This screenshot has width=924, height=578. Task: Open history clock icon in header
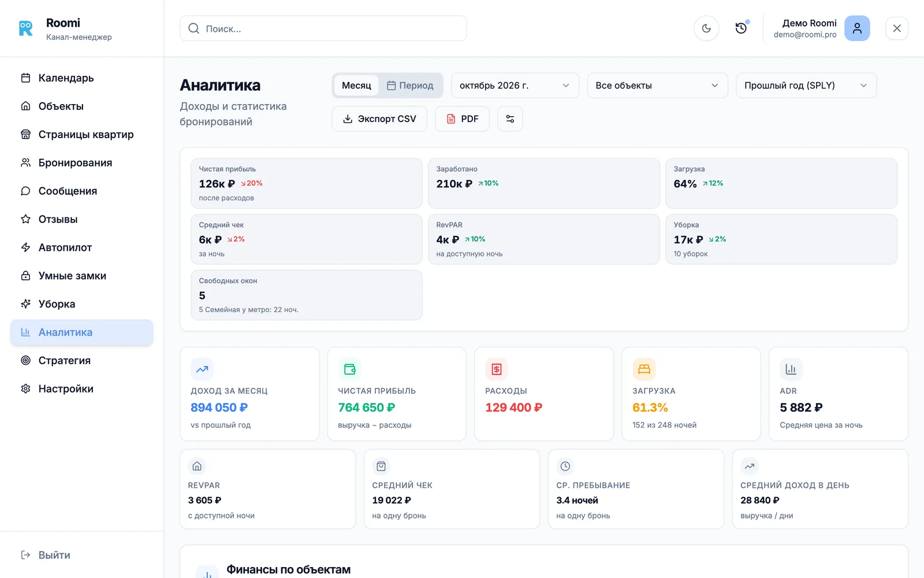741,28
